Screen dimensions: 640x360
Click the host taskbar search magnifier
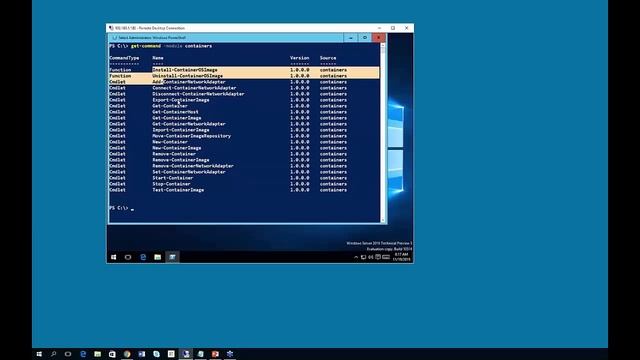pos(53,354)
